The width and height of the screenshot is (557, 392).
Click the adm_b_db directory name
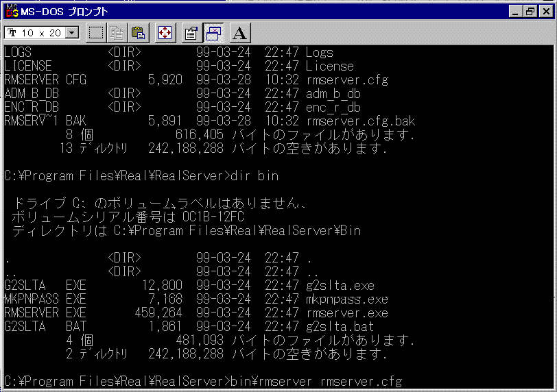coord(333,94)
